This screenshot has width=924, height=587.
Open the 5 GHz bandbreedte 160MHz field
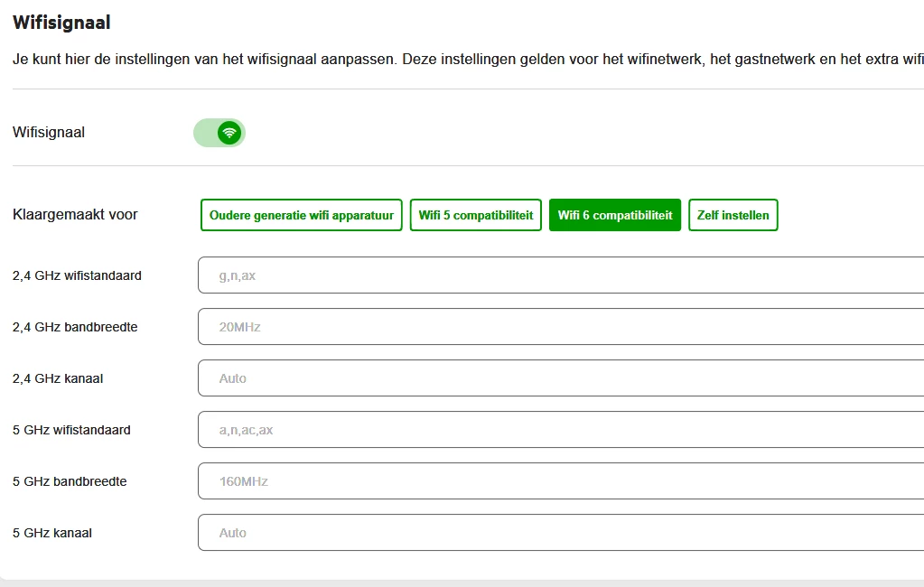coord(561,481)
